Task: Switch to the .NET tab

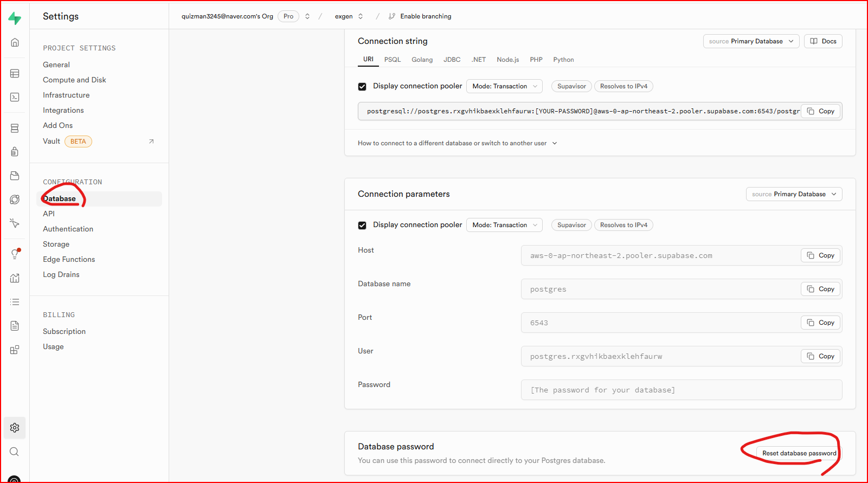Action: coord(478,60)
